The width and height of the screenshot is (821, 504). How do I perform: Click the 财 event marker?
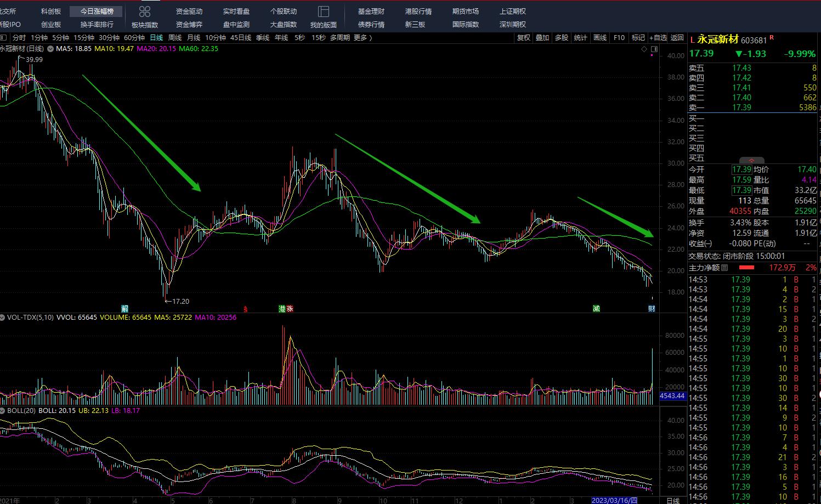652,309
